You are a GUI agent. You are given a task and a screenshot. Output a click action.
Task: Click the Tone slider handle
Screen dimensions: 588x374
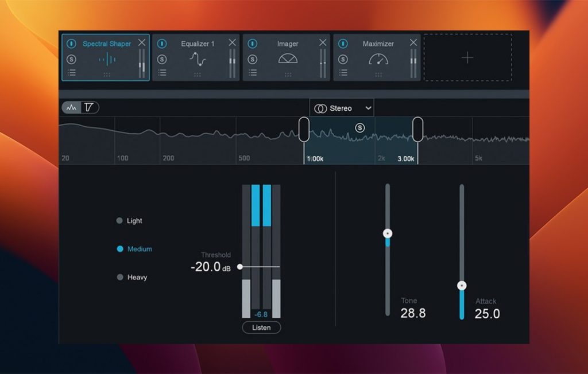(388, 233)
